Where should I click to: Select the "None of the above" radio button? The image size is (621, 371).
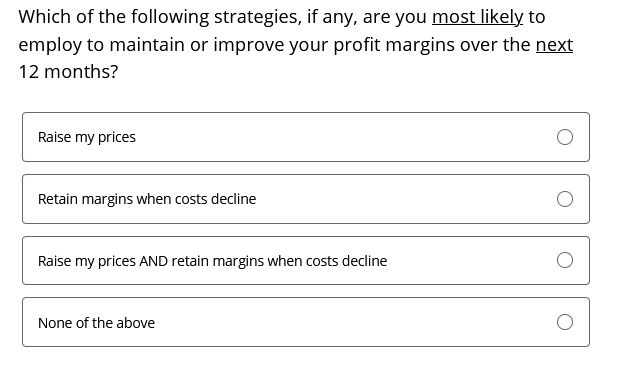564,322
